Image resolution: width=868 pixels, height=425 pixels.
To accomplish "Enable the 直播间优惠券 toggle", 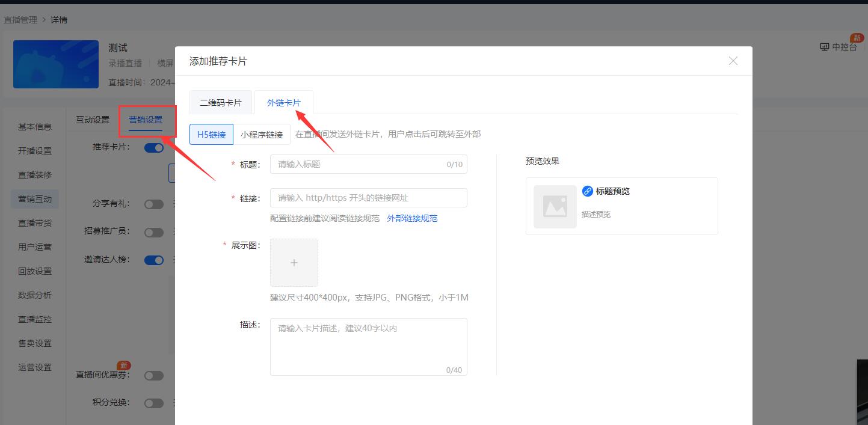I will [x=154, y=375].
